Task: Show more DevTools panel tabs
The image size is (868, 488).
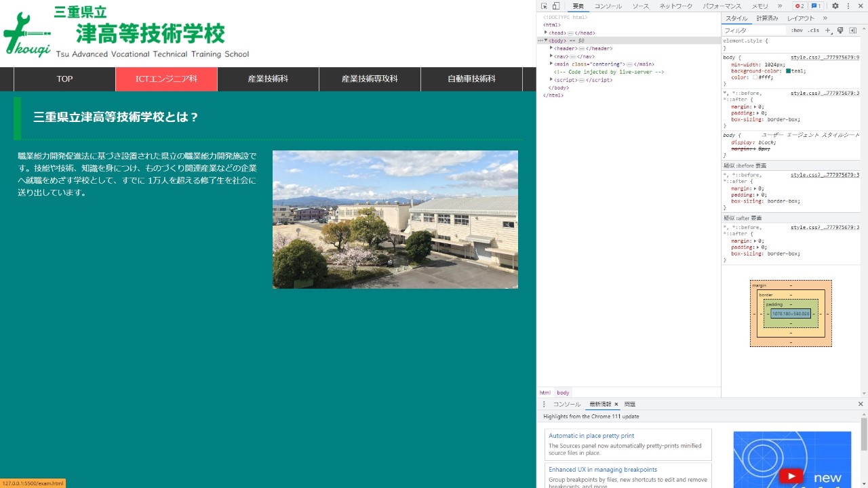Action: 780,6
